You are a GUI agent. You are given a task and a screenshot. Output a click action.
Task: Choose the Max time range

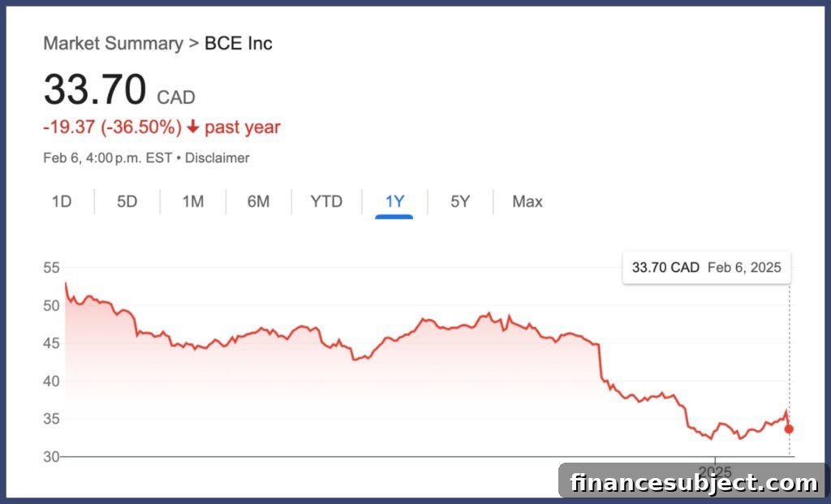pyautogui.click(x=527, y=201)
